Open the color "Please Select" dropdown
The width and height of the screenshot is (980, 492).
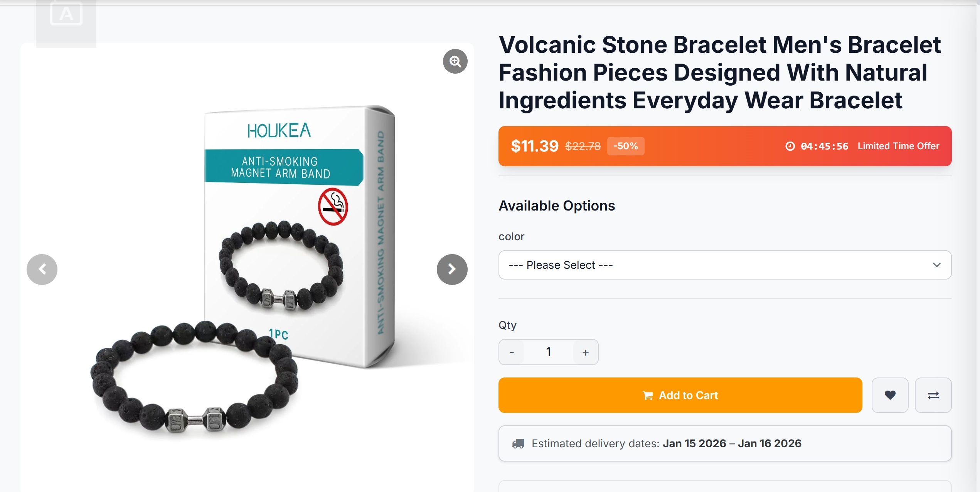click(725, 265)
